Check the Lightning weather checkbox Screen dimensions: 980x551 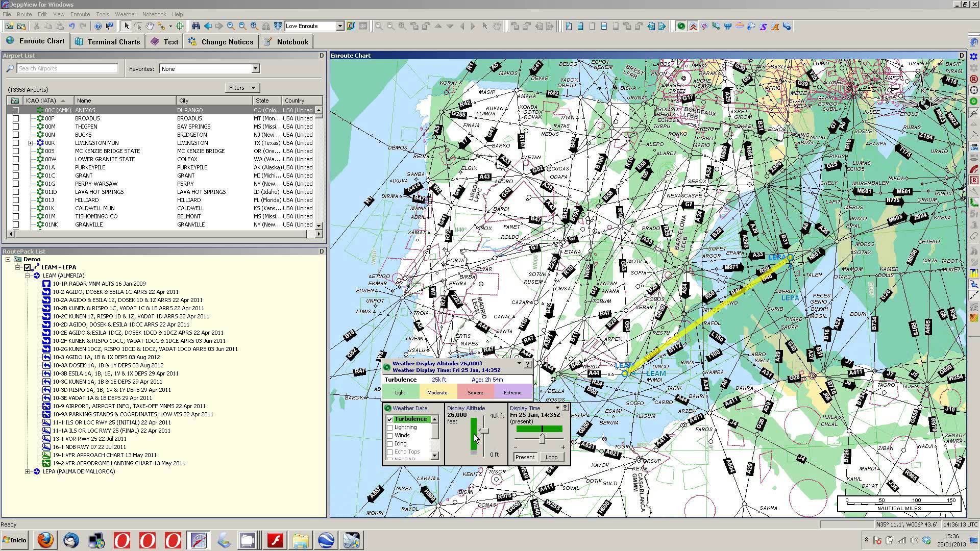[x=390, y=428]
